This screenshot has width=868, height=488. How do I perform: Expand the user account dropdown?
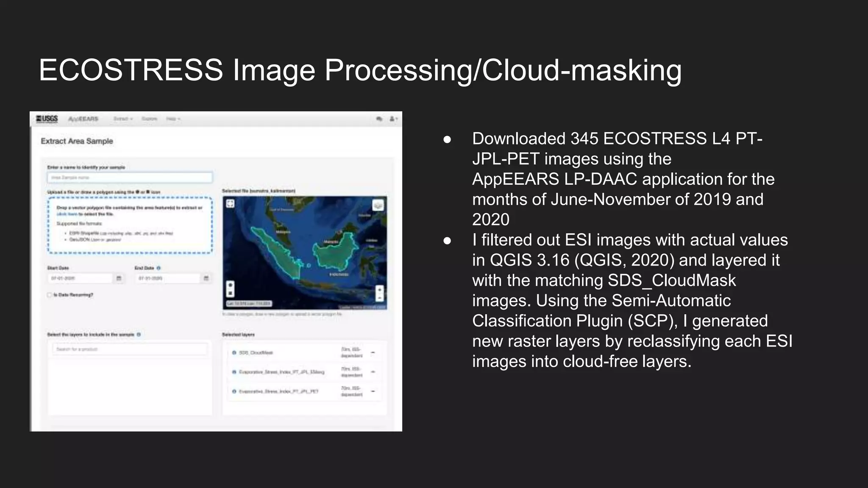coord(393,119)
